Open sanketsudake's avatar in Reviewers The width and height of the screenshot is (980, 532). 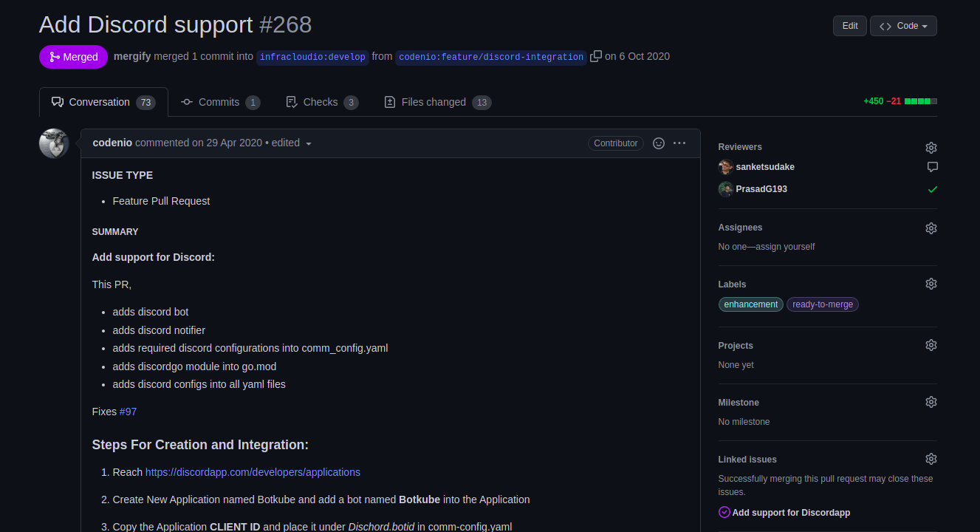point(726,167)
